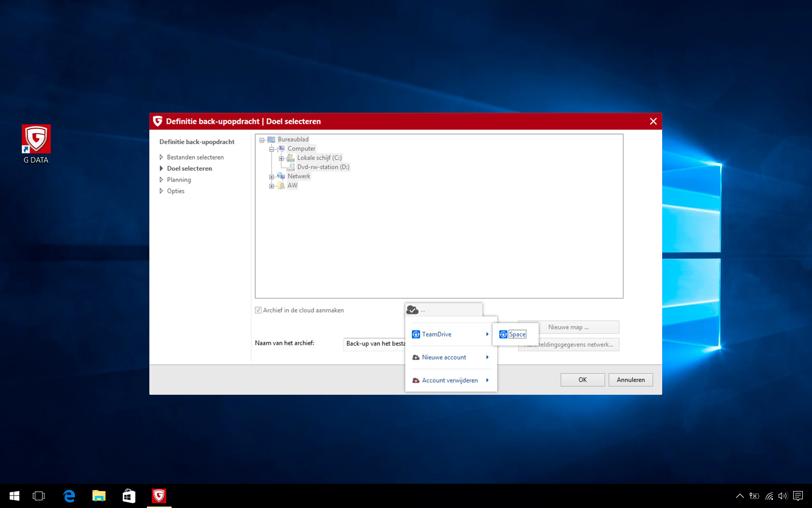Go to Doel selecteren step
The height and width of the screenshot is (508, 812).
coord(189,168)
